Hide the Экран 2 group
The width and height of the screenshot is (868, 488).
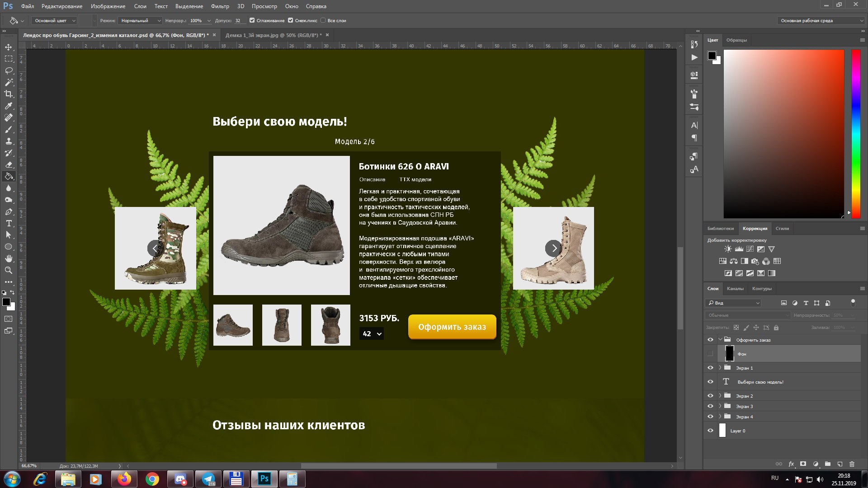pos(710,396)
